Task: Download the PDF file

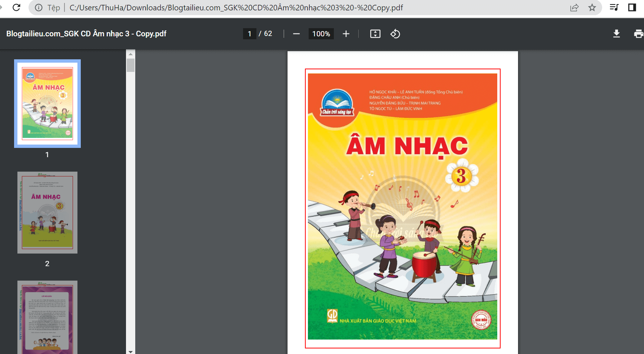Action: click(x=617, y=34)
